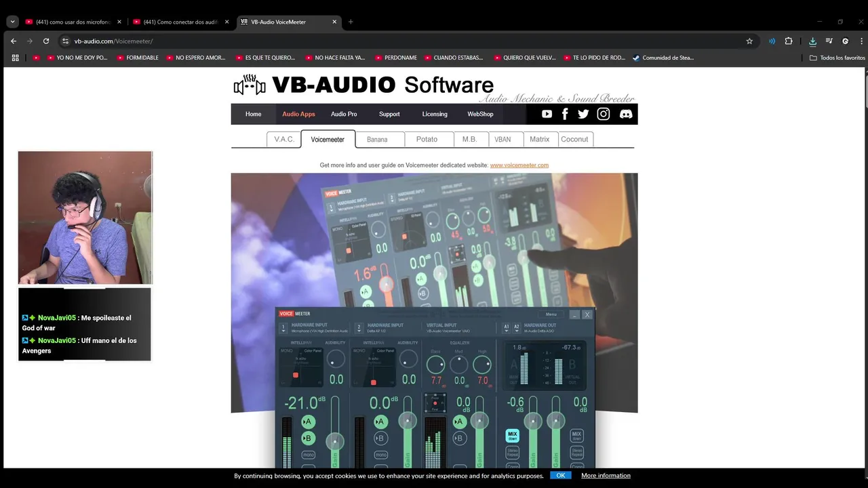Open 'NO ESPERO AMOR...' bookmark
The width and height of the screenshot is (868, 488).
click(x=195, y=58)
